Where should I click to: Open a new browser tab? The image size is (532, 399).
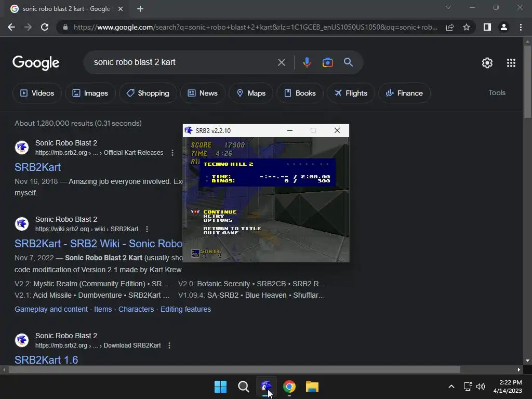coord(140,9)
